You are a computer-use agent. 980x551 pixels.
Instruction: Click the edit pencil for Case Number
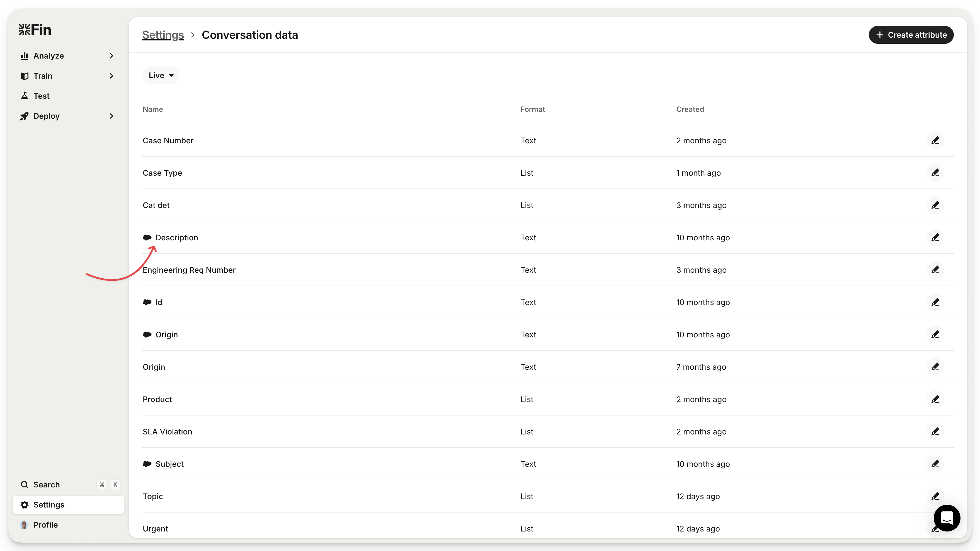tap(935, 141)
